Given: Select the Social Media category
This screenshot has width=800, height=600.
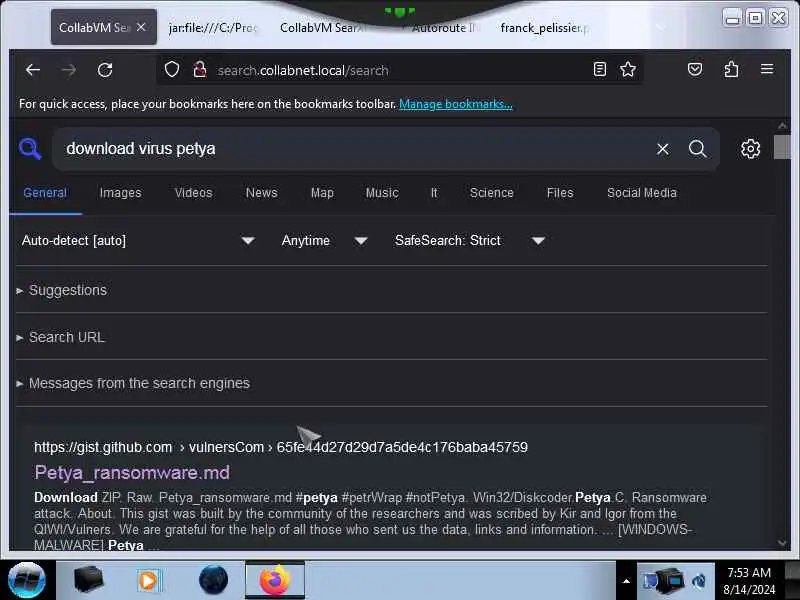Looking at the screenshot, I should click(x=642, y=193).
